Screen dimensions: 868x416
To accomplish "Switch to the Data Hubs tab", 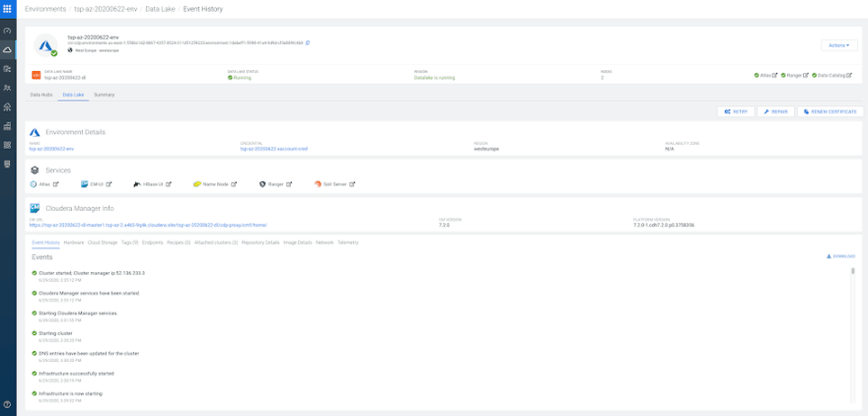I will coord(41,96).
